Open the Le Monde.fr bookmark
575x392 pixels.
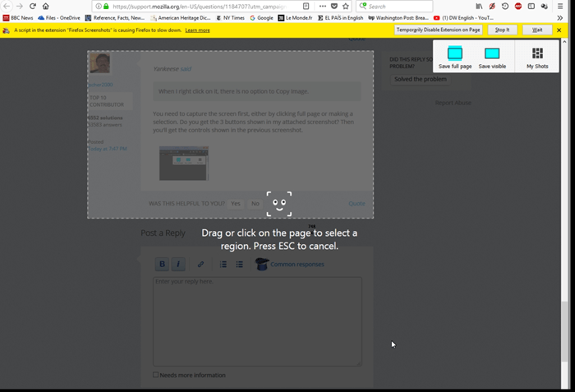click(x=295, y=17)
